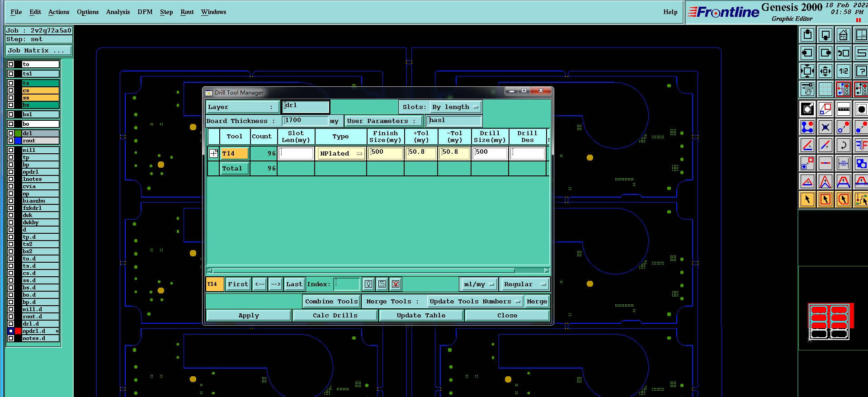Toggle the checkbox for layer mill
This screenshot has height=397, width=868.
tap(11, 150)
